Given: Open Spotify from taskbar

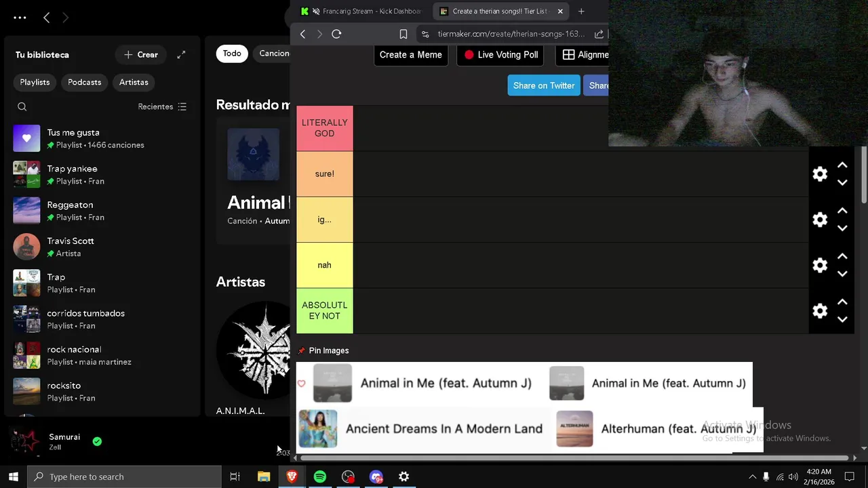Looking at the screenshot, I should (320, 476).
